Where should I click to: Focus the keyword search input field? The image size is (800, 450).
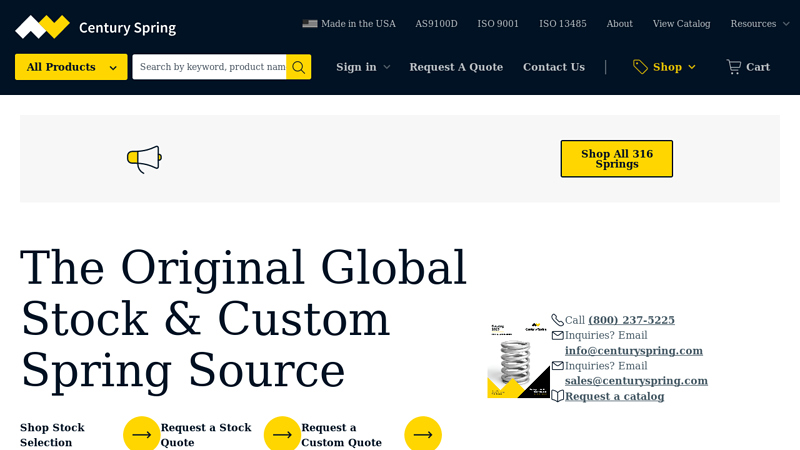pos(209,67)
